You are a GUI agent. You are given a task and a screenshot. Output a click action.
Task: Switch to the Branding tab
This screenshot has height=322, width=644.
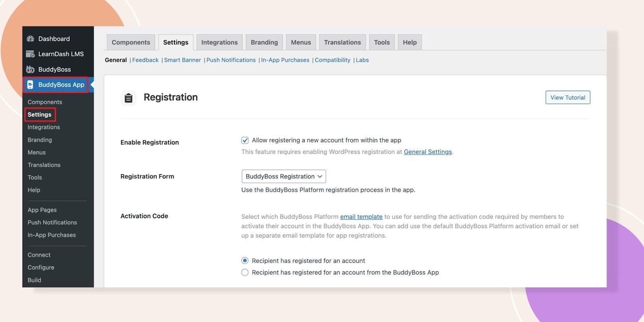tap(264, 42)
